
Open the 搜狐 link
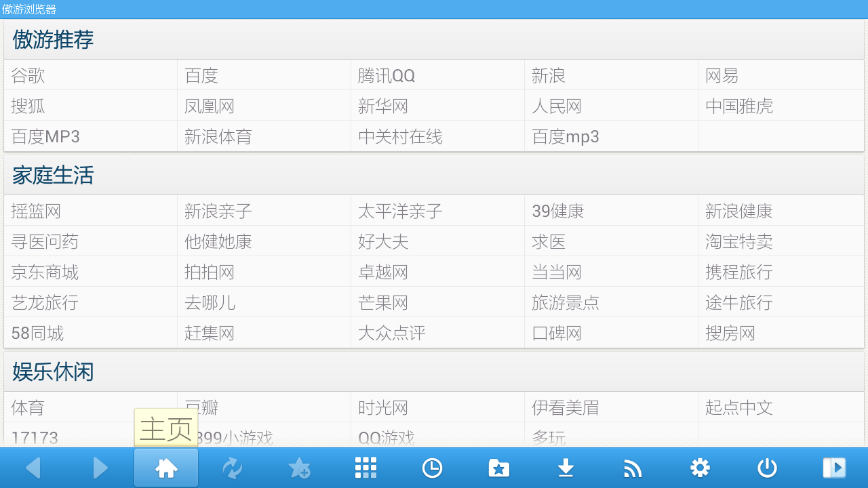(28, 106)
